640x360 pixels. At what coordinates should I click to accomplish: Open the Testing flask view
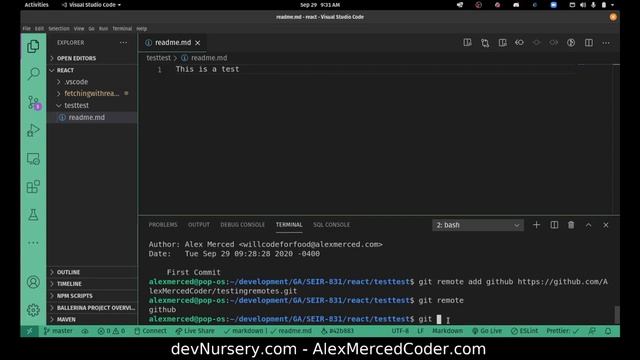[x=33, y=215]
